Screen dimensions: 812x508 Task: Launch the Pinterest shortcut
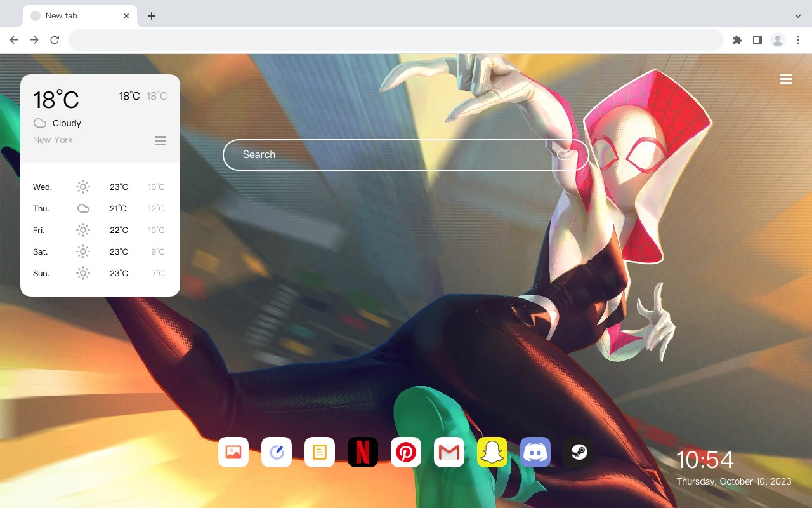click(x=406, y=452)
